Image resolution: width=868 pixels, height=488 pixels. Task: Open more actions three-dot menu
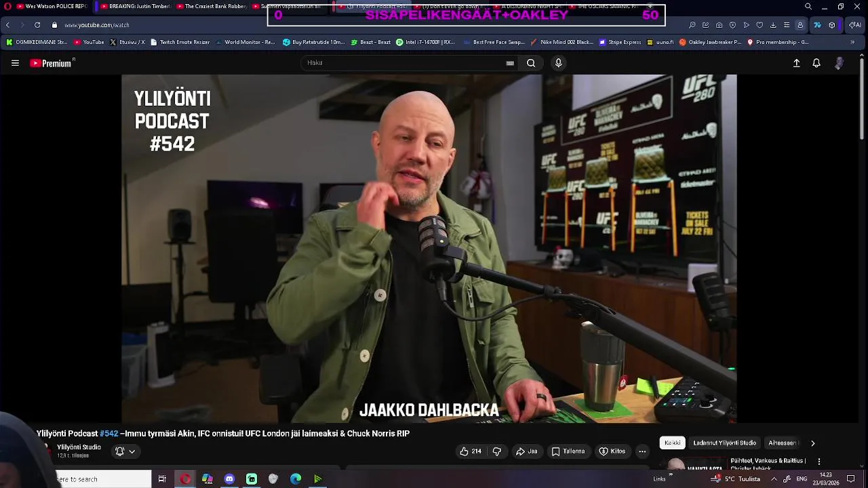point(642,451)
